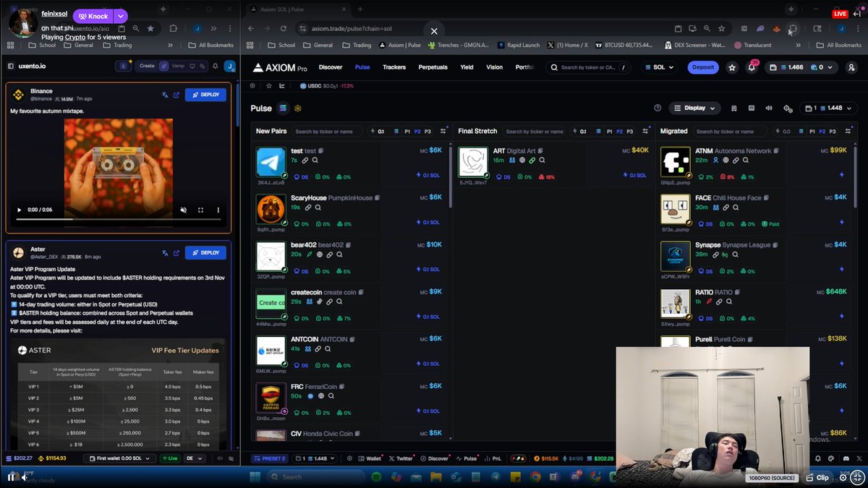Open Wallet tracker in Axiom footer
This screenshot has width=868, height=488.
coord(370,458)
